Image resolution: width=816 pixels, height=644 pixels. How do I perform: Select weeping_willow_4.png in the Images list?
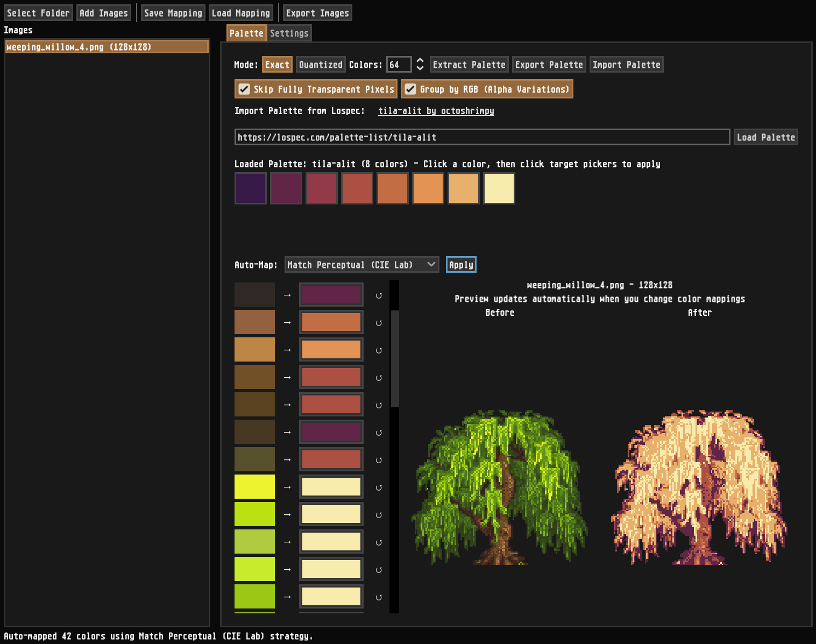[x=107, y=47]
